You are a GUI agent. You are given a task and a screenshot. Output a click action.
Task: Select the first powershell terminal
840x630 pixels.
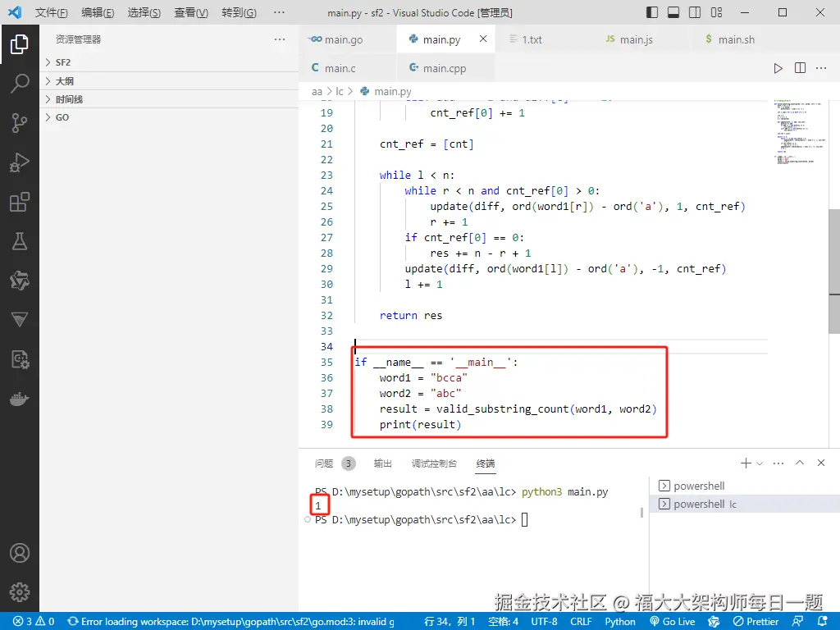click(x=745, y=486)
